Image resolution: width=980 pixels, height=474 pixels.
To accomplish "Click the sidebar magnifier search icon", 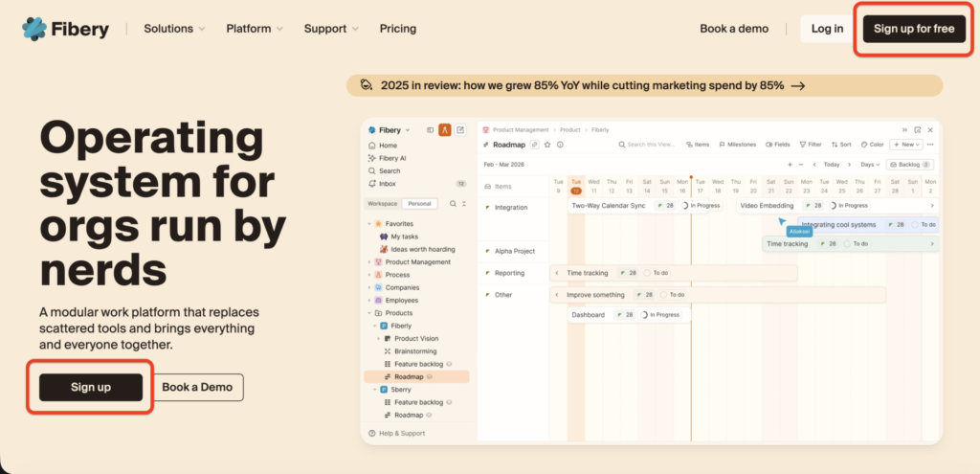I will coord(453,204).
